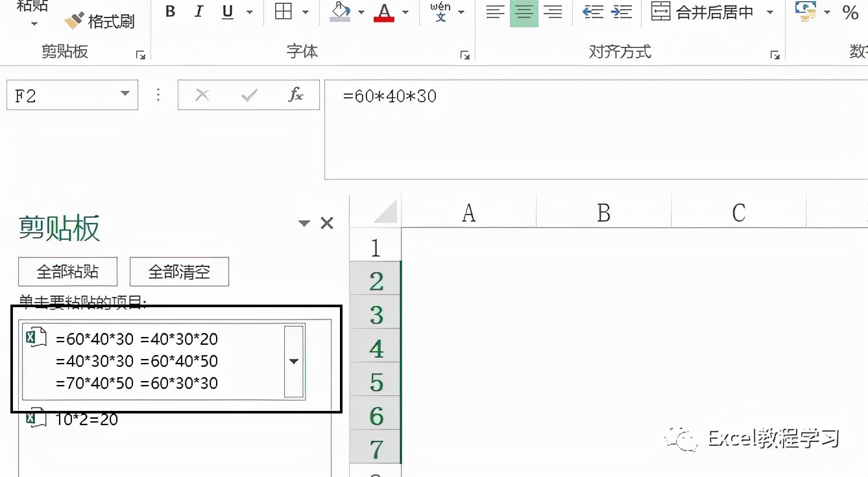868x477 pixels.
Task: Click the formula bar options dots
Action: (158, 95)
